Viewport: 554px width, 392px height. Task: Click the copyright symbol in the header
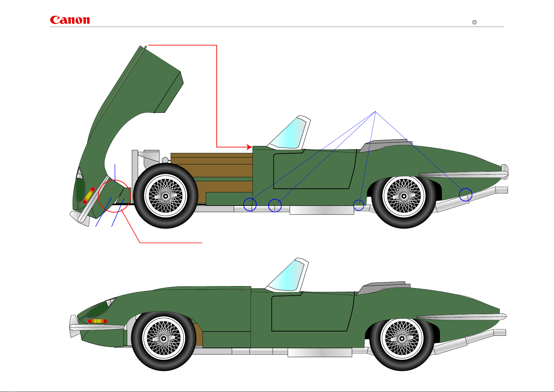(474, 22)
